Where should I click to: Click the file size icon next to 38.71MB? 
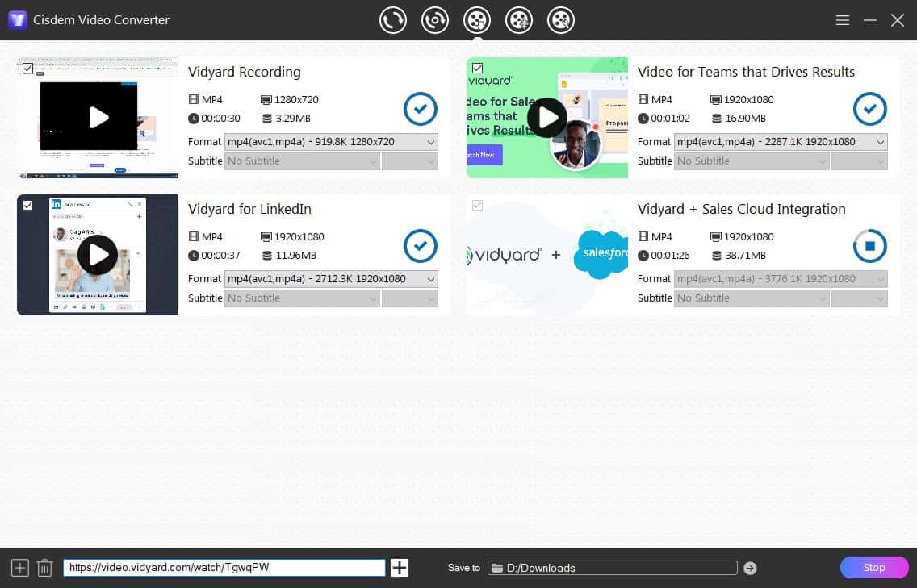717,256
